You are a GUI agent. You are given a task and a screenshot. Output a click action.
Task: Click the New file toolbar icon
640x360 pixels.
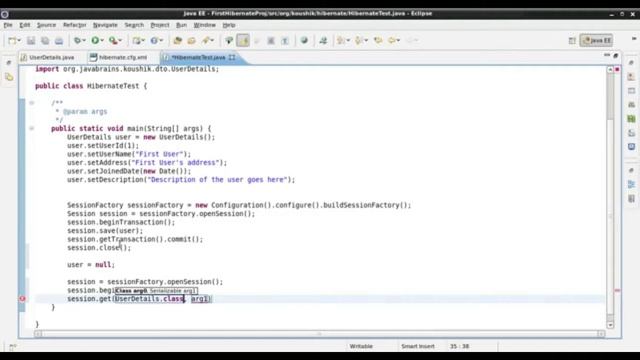tap(12, 40)
